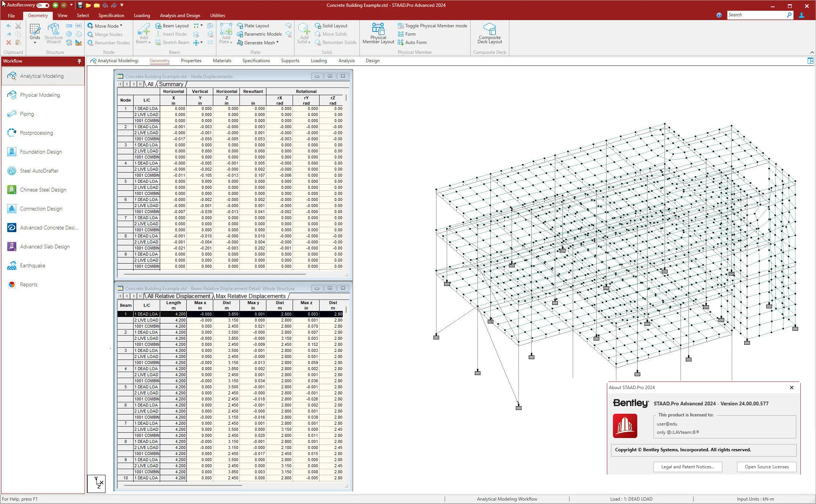Open the Foundation Design workflow

tap(43, 152)
